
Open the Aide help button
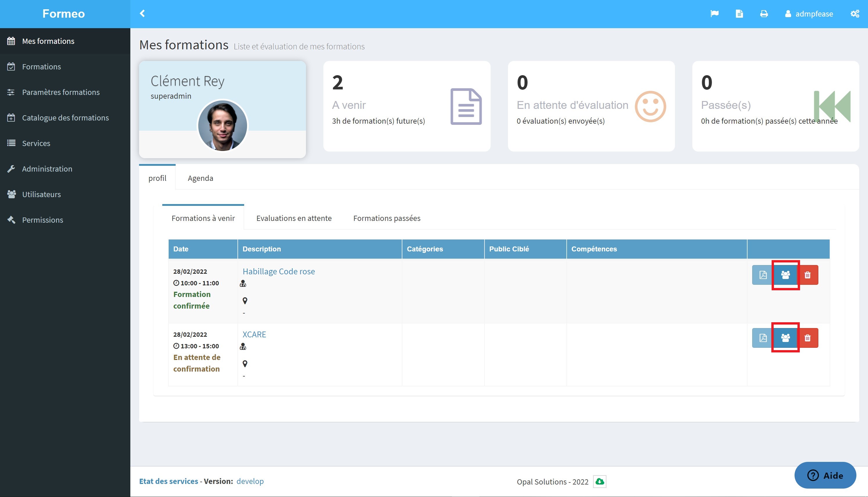(x=825, y=475)
